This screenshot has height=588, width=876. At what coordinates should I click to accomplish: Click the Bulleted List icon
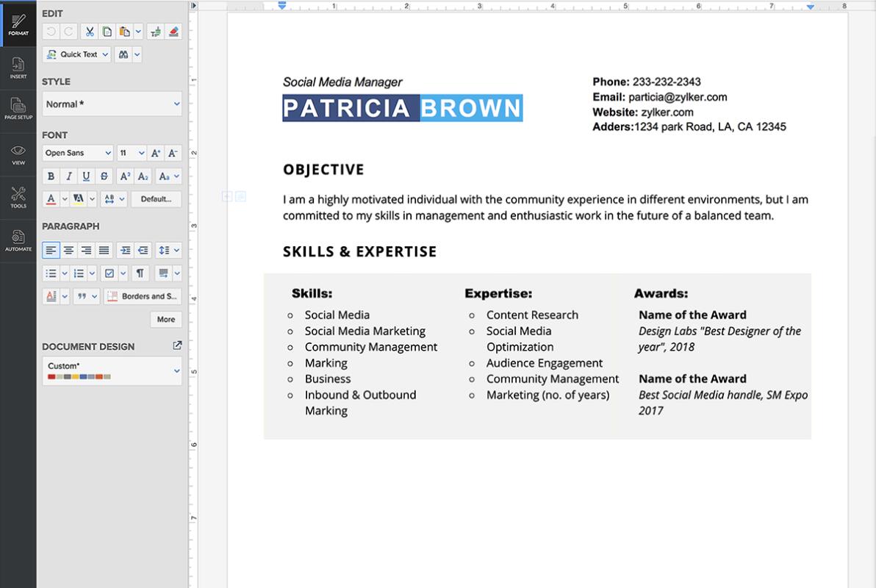[x=51, y=273]
